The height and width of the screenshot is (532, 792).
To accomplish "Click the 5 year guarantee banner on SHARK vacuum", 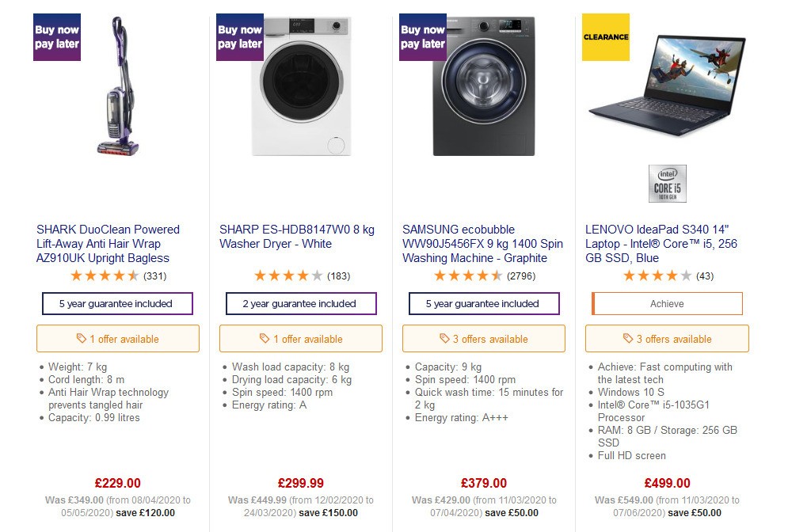I will [117, 303].
